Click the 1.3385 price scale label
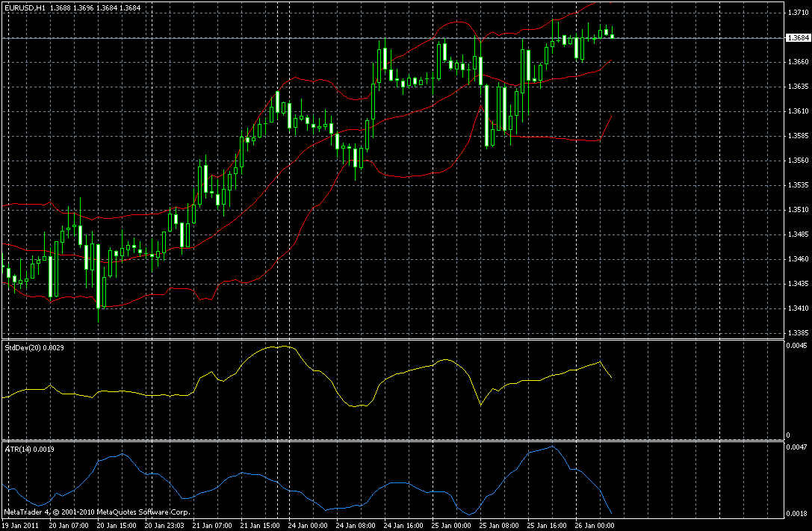Image resolution: width=812 pixels, height=531 pixels. pyautogui.click(x=798, y=333)
